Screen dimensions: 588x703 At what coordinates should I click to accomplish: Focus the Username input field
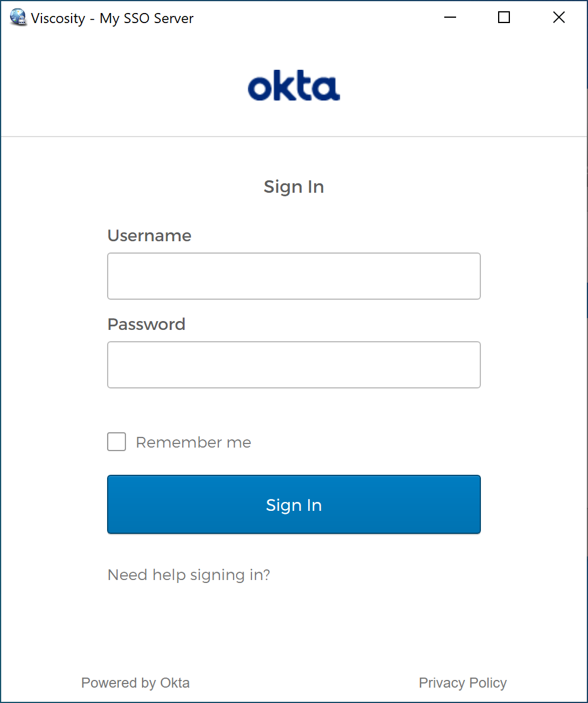(294, 276)
